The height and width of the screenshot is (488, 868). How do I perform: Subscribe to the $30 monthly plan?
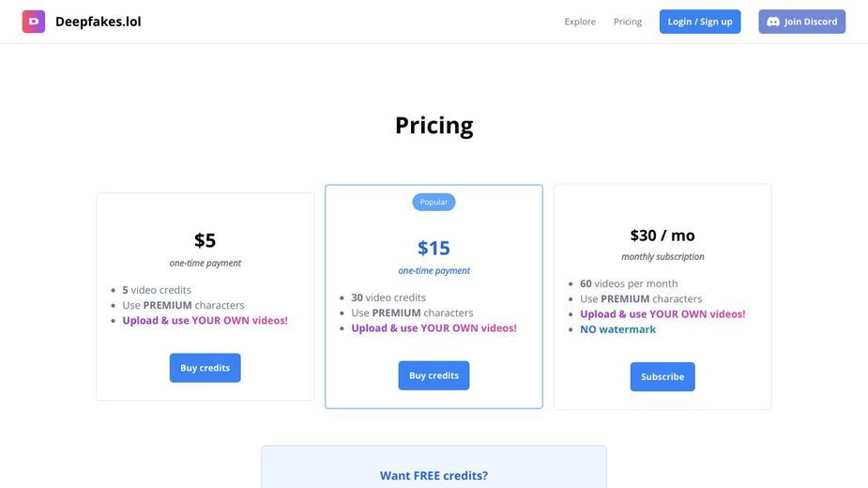[662, 376]
